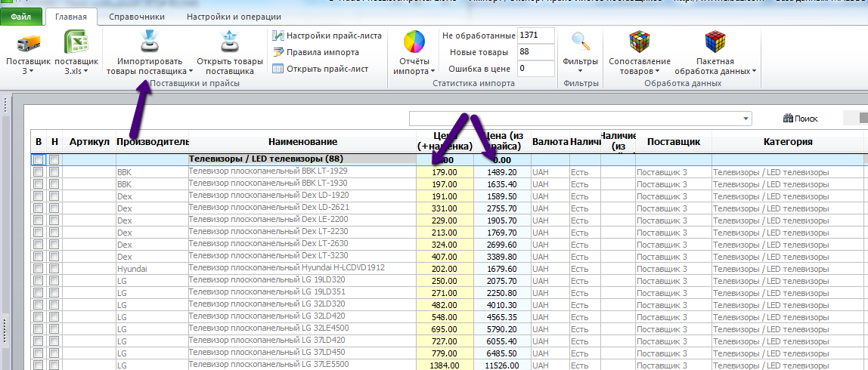Image resolution: width=868 pixels, height=370 pixels.
Task: Switch to the Главная tab
Action: pos(71,17)
